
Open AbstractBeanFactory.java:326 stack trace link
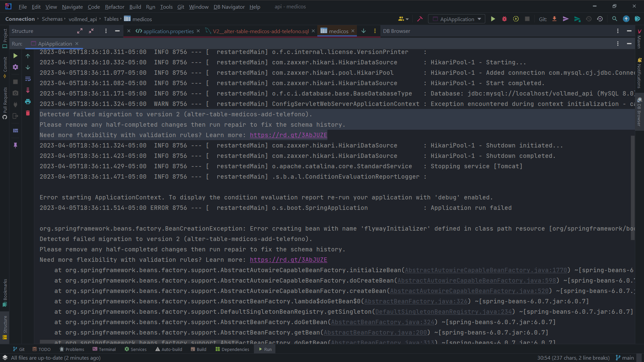coord(416,301)
